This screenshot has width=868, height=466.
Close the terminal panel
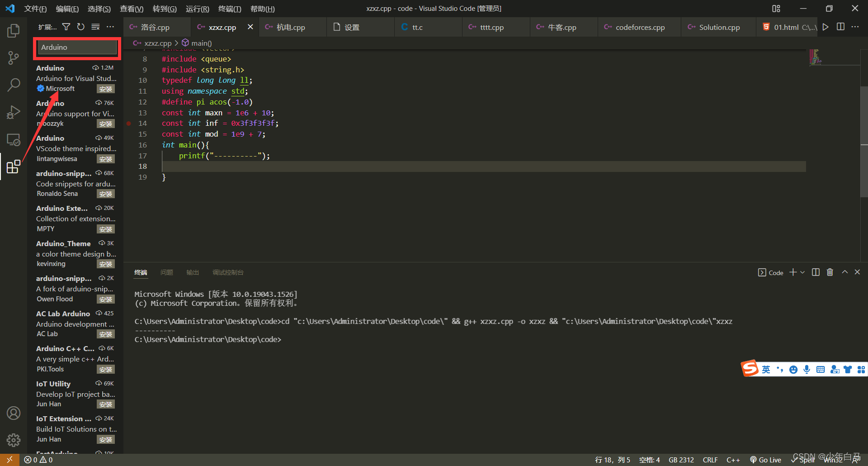(857, 272)
